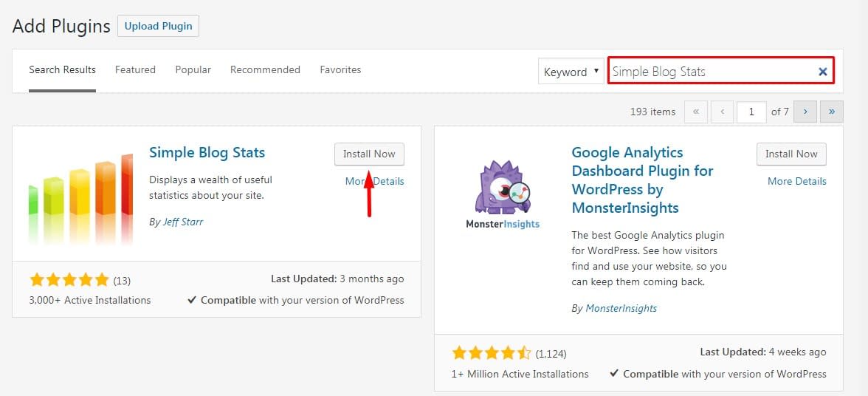Go to the previous results page
The image size is (868, 396).
point(723,112)
